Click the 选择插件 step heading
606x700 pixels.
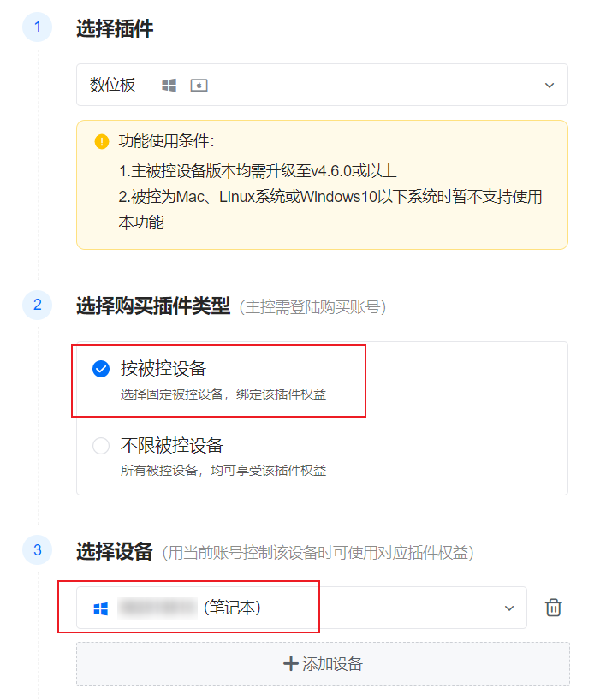pyautogui.click(x=115, y=28)
